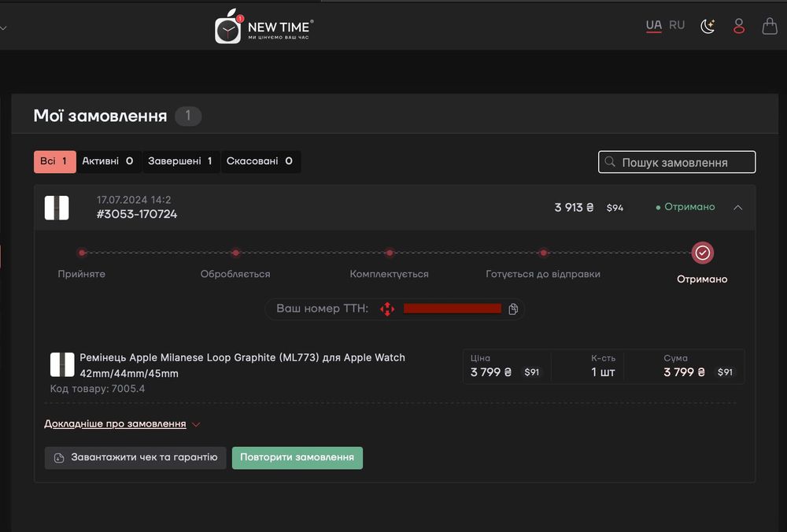Click the search magnifier icon
The image size is (787, 532).
610,161
